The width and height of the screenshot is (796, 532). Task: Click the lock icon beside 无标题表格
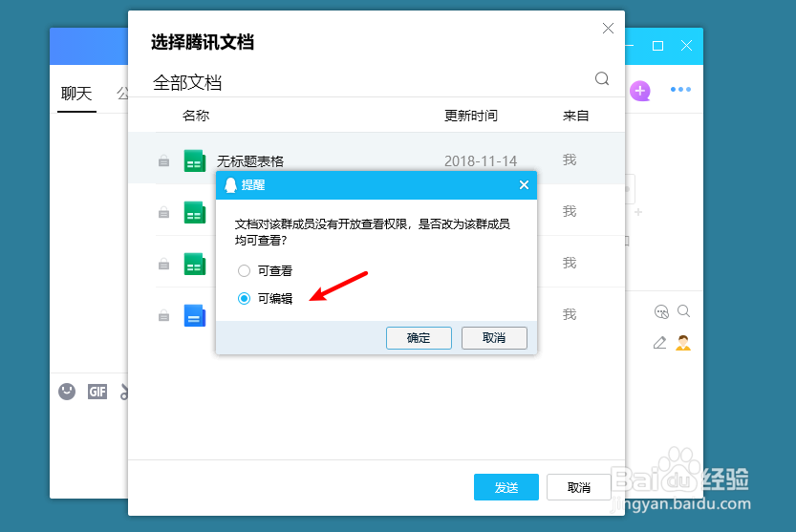click(x=163, y=160)
